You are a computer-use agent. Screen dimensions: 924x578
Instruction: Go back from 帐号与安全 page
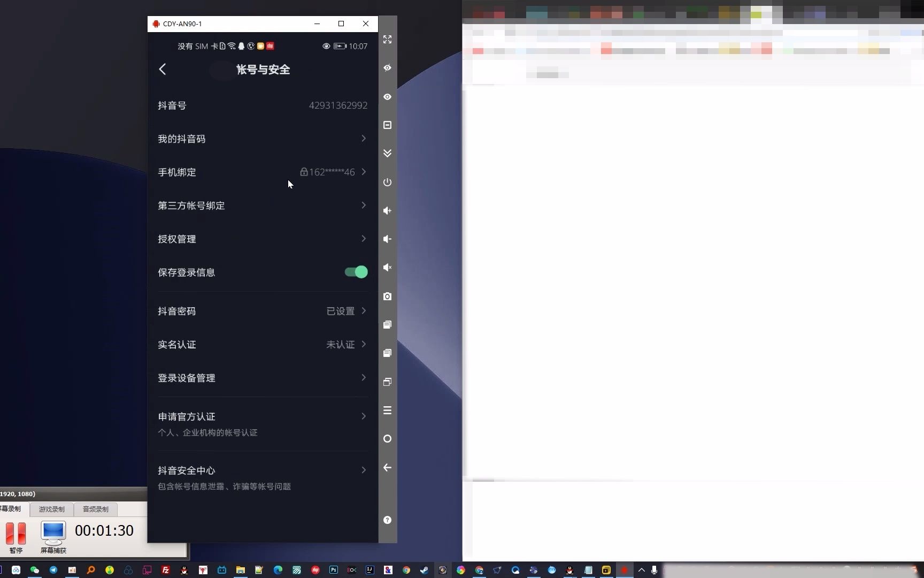click(x=163, y=69)
